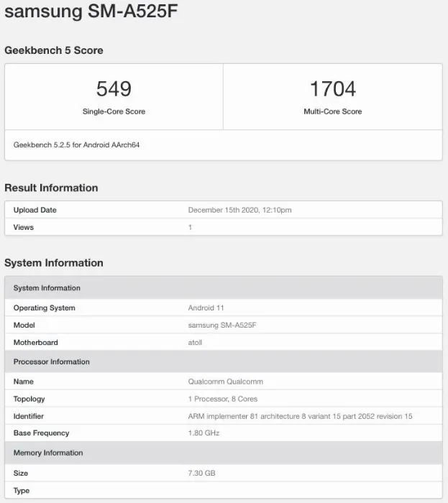Click the single-core score value 549

pos(114,89)
